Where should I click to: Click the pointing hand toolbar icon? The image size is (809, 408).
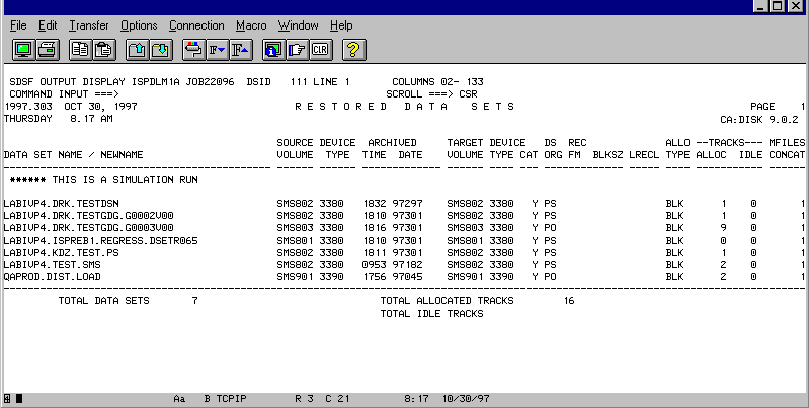coord(297,48)
